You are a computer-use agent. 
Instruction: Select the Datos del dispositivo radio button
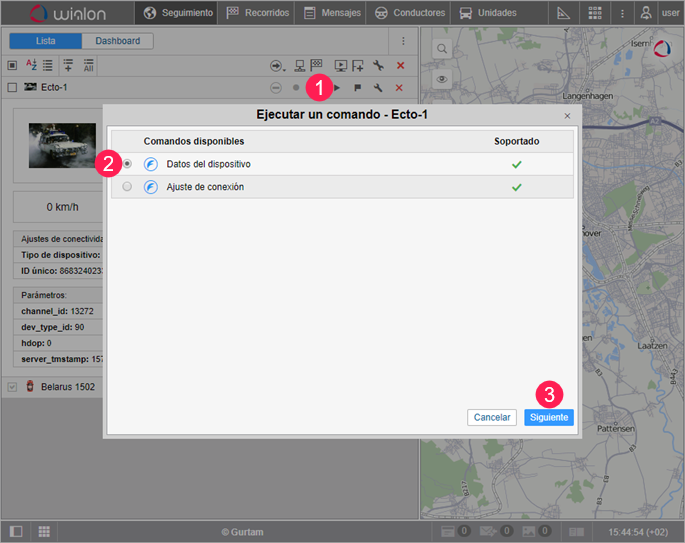[x=127, y=164]
